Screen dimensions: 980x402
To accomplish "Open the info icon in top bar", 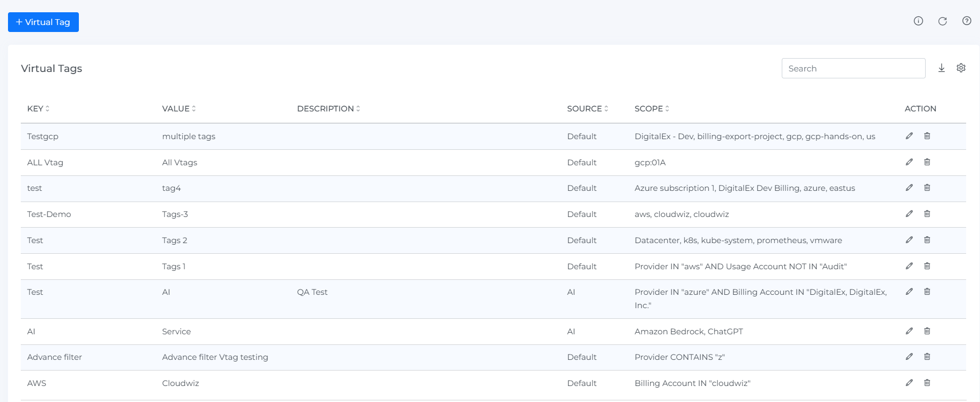I will 918,21.
